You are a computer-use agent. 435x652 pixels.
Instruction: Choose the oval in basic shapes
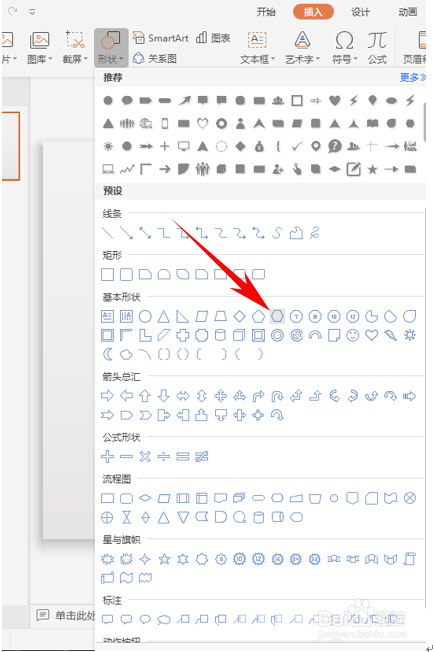tap(145, 316)
